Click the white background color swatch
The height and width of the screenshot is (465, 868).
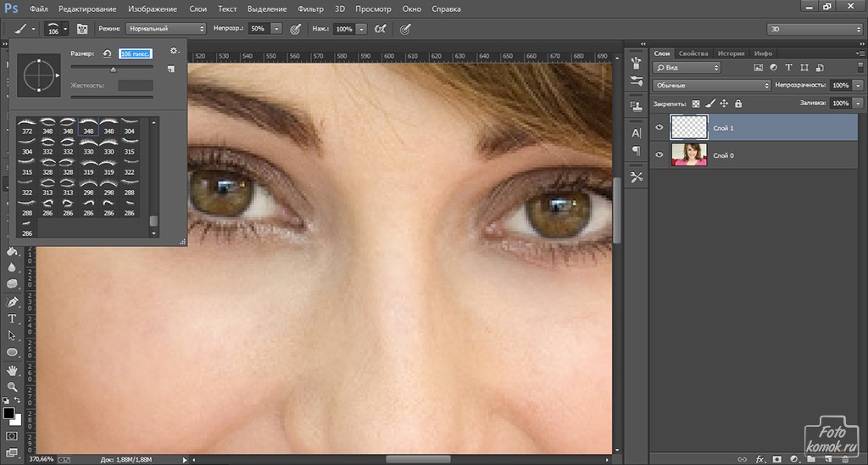[17, 421]
